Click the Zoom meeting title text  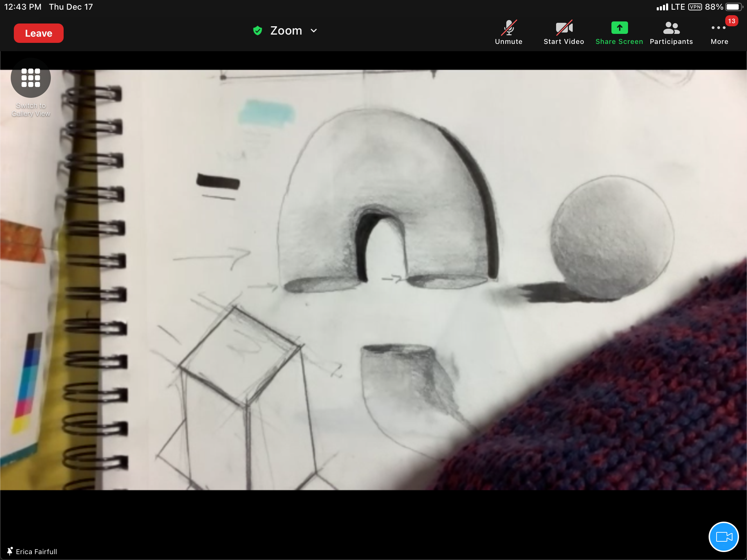coord(286,31)
